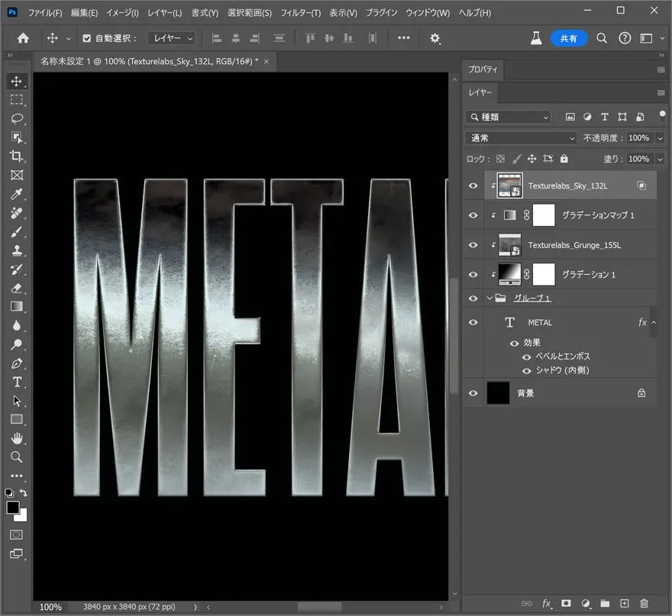Screen dimensions: 672x616
Task: Select the Rectangle shape tool
Action: [x=16, y=419]
